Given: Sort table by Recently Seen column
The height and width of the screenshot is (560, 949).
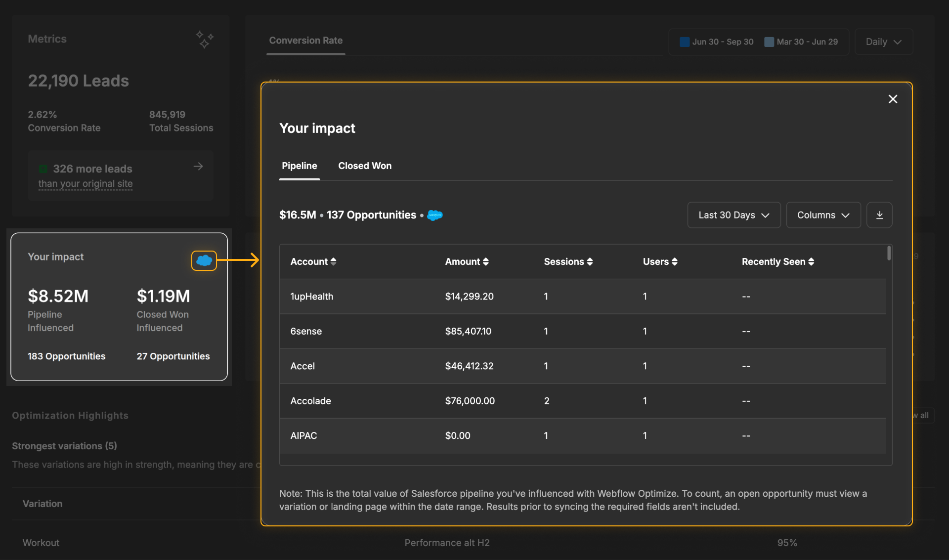Looking at the screenshot, I should tap(778, 261).
